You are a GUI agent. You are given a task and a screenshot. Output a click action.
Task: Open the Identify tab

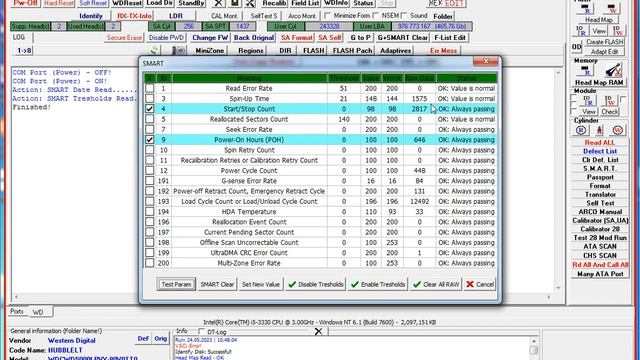pyautogui.click(x=91, y=16)
